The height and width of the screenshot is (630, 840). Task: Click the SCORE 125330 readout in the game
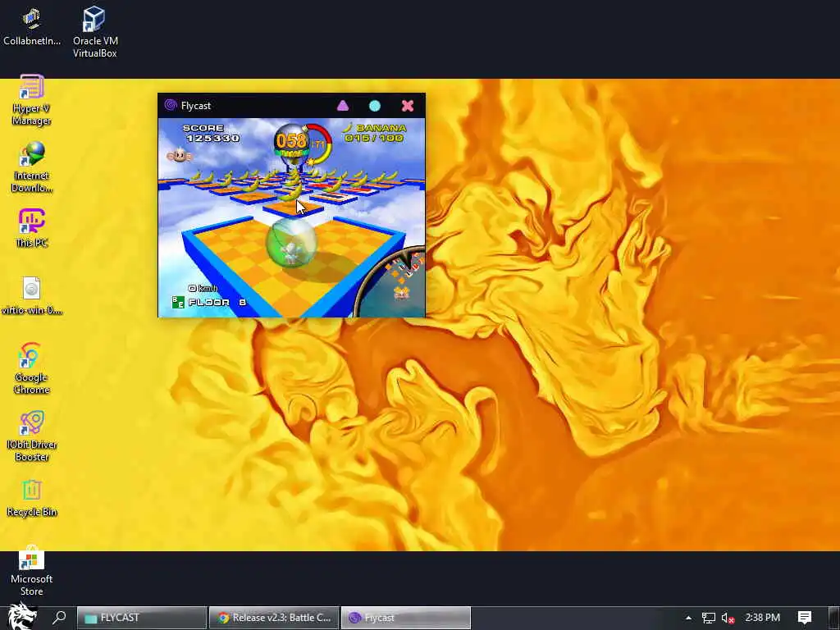pos(211,133)
